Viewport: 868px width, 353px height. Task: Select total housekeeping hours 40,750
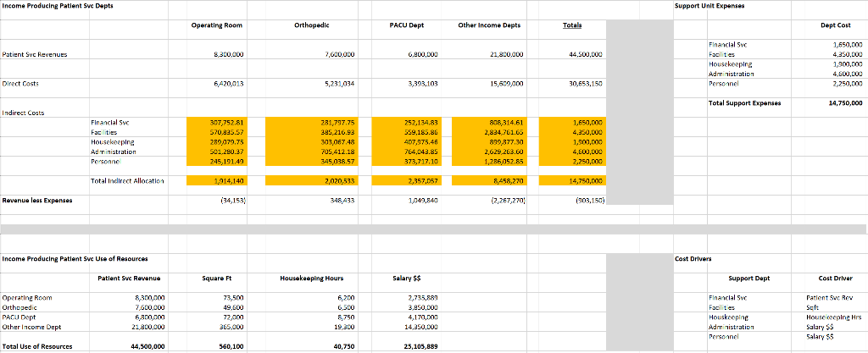(343, 347)
